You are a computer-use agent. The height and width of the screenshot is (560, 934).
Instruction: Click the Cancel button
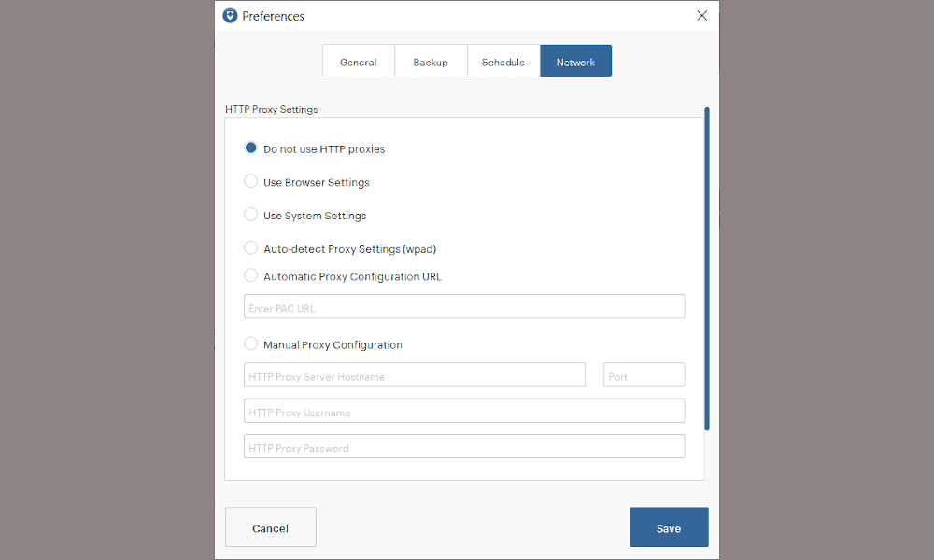(x=271, y=527)
